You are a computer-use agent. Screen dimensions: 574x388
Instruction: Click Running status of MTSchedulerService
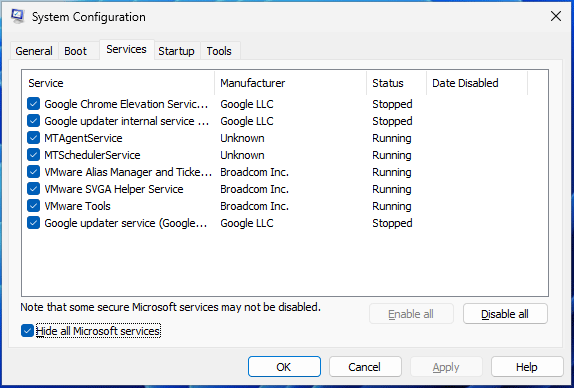coord(392,155)
